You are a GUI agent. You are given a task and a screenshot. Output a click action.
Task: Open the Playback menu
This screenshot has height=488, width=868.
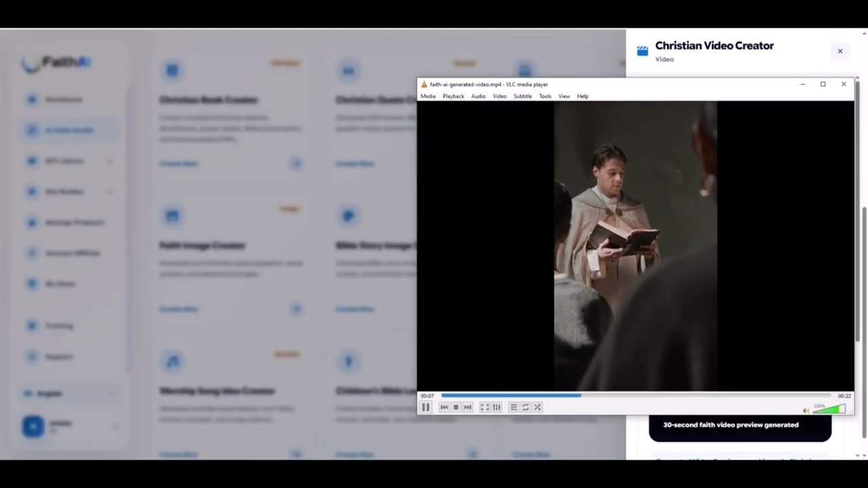(454, 96)
